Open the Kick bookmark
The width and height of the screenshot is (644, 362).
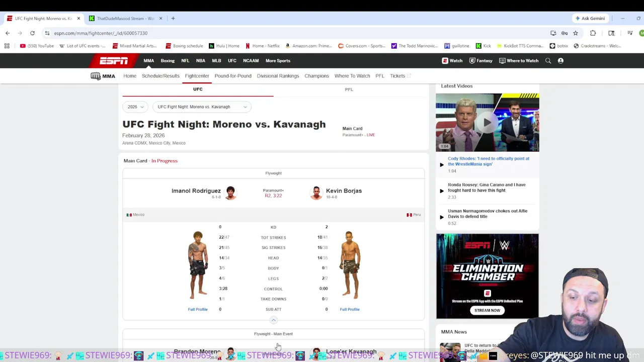coord(483,46)
